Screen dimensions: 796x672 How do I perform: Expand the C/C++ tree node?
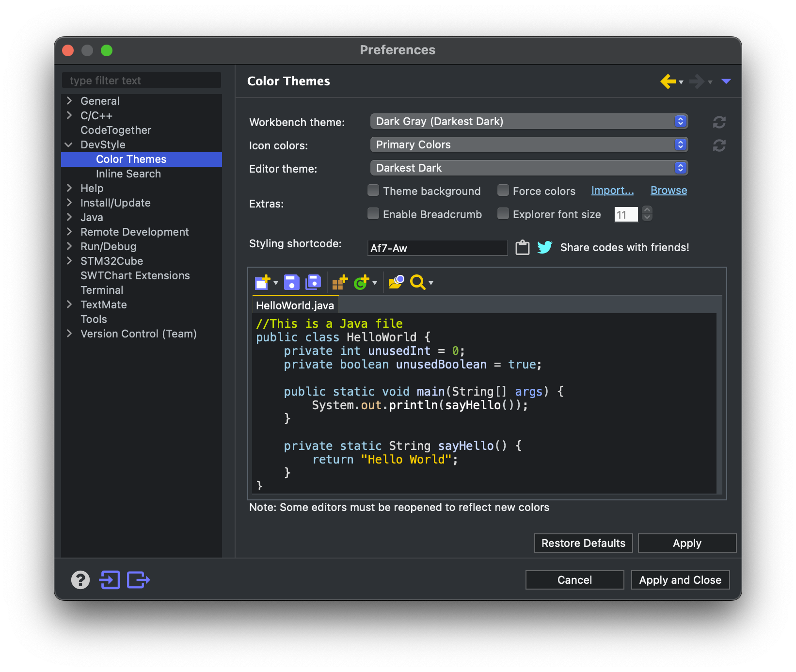pyautogui.click(x=69, y=115)
